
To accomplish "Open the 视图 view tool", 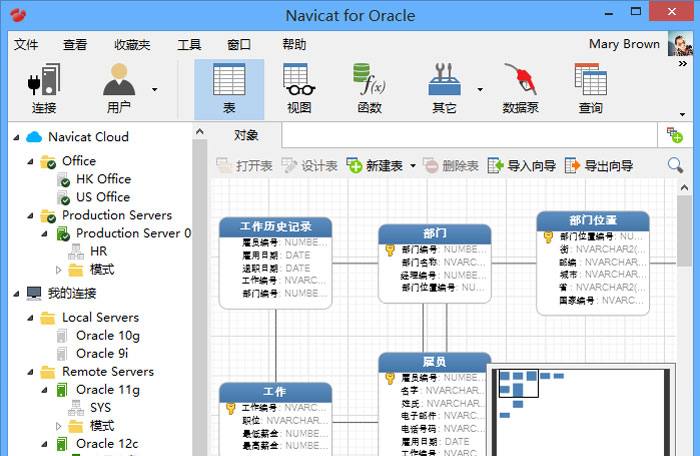I will tap(299, 89).
